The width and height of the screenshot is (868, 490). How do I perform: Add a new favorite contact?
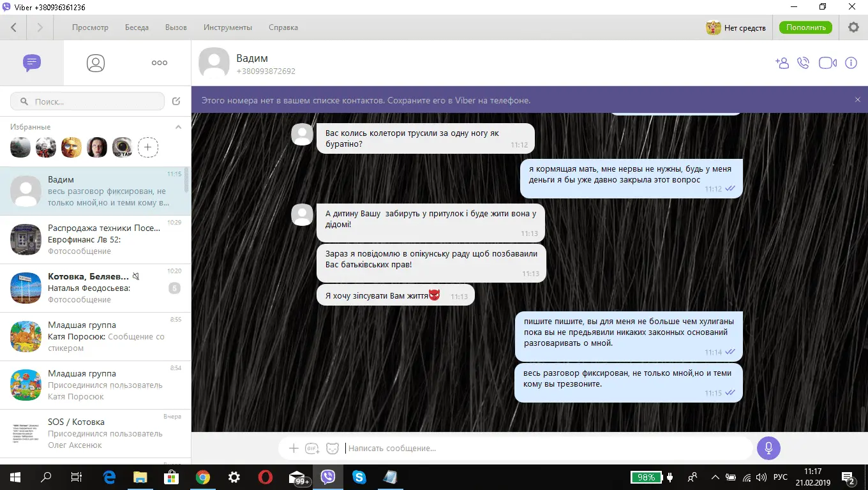coord(148,147)
